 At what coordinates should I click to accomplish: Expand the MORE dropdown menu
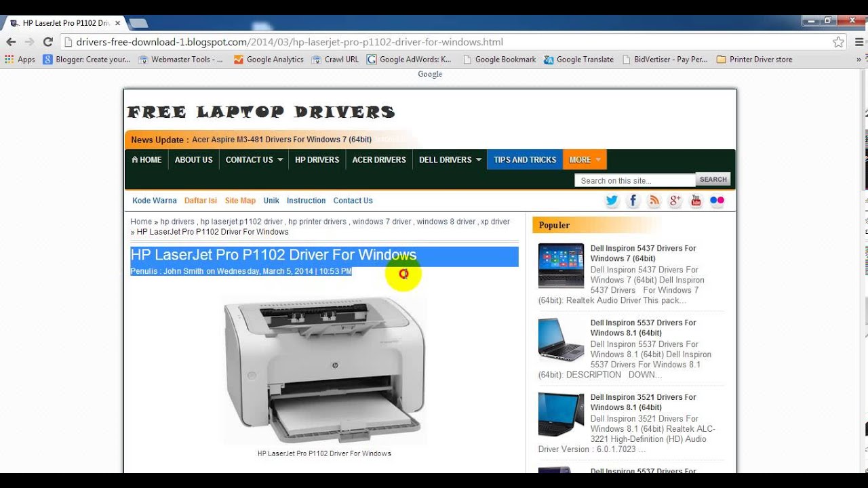tap(585, 160)
